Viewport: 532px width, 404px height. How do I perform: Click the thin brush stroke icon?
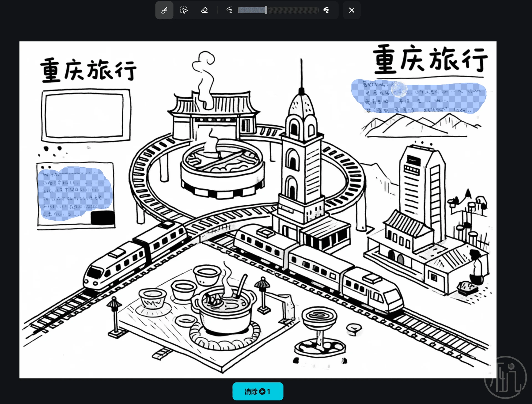[x=229, y=10]
